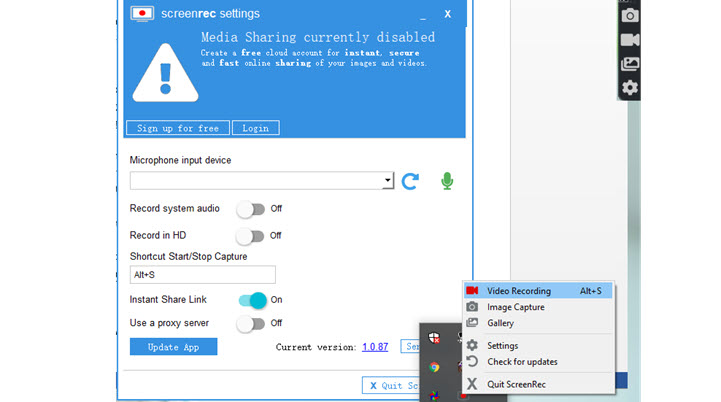721x402 pixels.
Task: Click the colorful pinwheel tray icon
Action: (x=434, y=396)
